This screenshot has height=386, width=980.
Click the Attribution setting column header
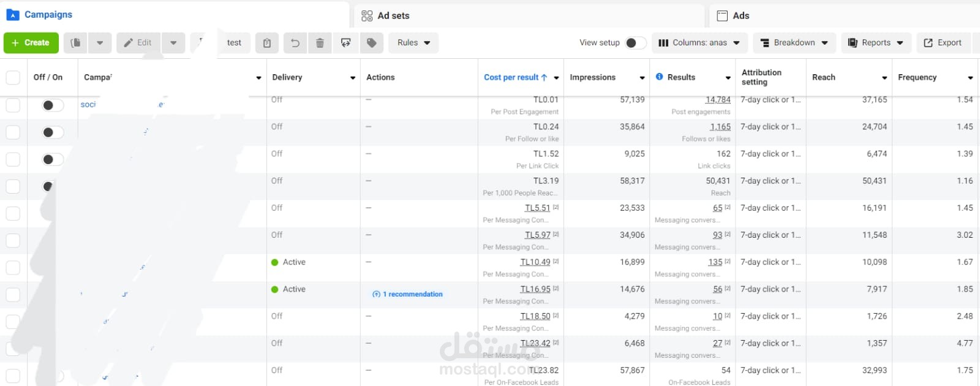coord(761,77)
